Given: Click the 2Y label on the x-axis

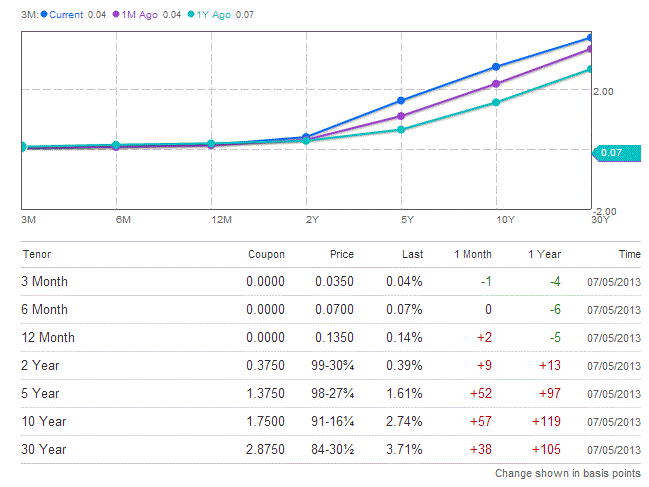Looking at the screenshot, I should [x=312, y=219].
